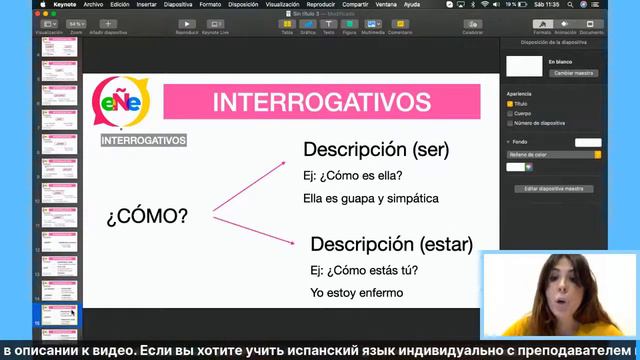This screenshot has width=640, height=360.
Task: Open the Colaborar sharing button
Action: (473, 24)
